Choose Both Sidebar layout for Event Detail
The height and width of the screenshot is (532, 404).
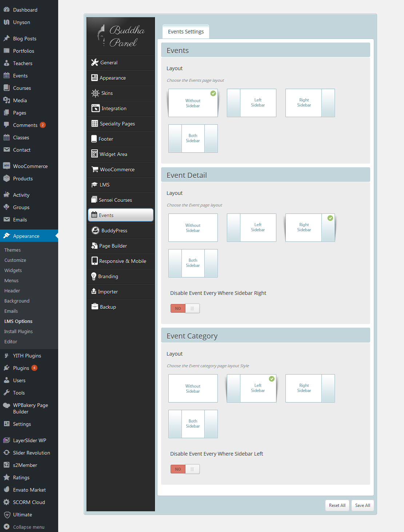(193, 263)
